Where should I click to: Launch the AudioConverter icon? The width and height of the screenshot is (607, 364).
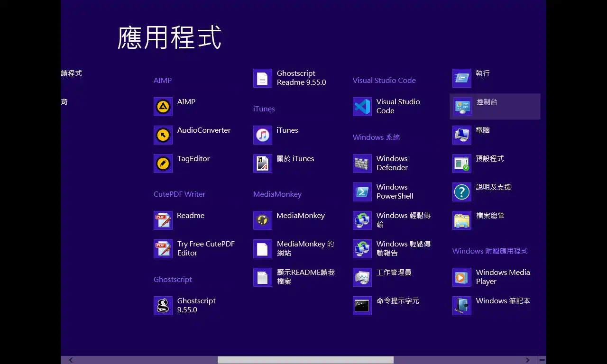163,135
